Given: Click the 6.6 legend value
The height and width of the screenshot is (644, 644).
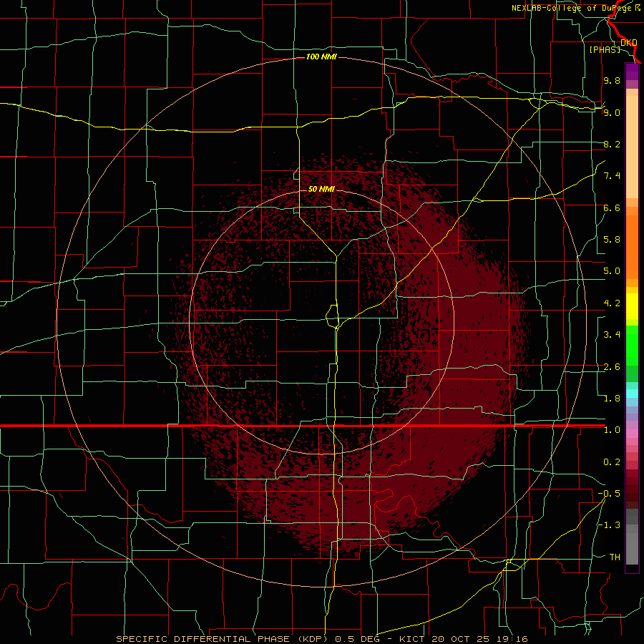Looking at the screenshot, I should point(612,208).
